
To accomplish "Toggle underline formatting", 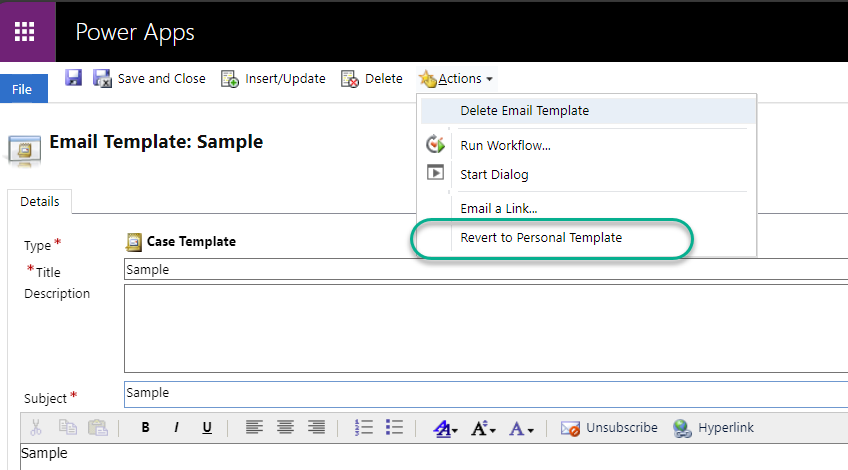I will pos(207,428).
